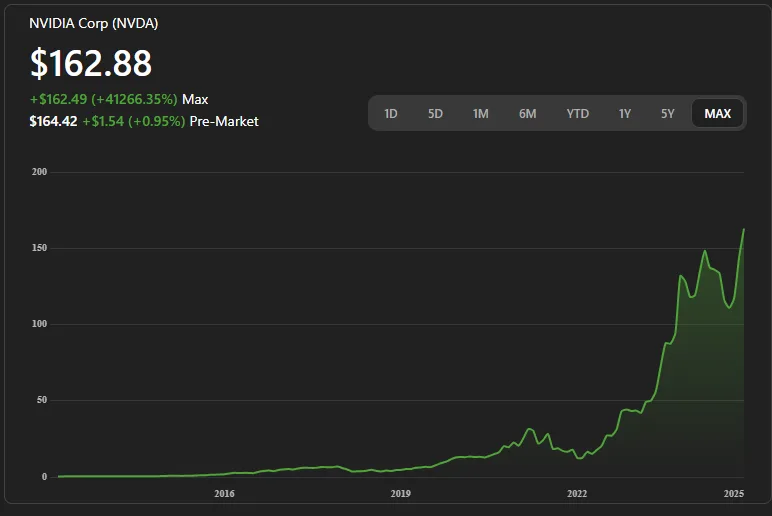Click the 2025 x-axis label
772x516 pixels.
734,493
